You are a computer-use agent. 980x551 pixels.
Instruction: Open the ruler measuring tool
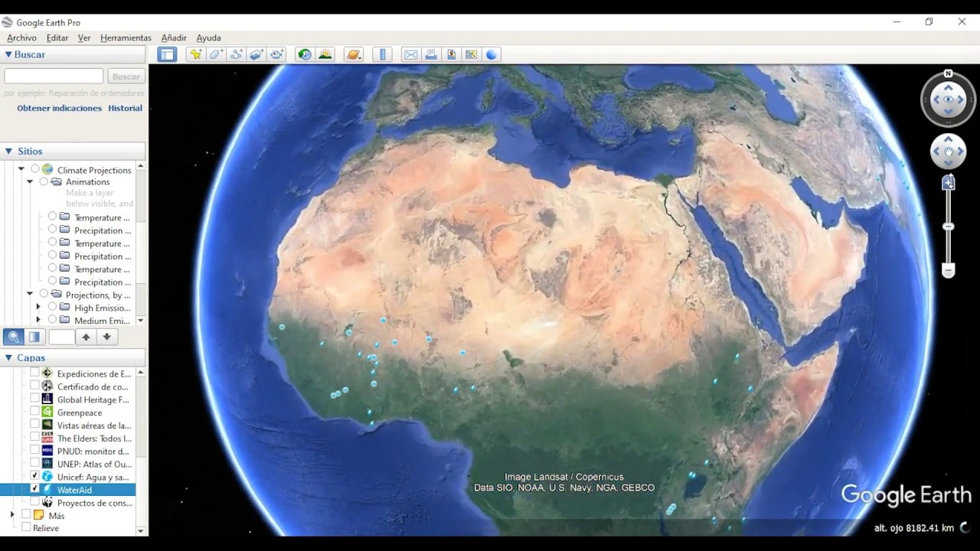(382, 54)
